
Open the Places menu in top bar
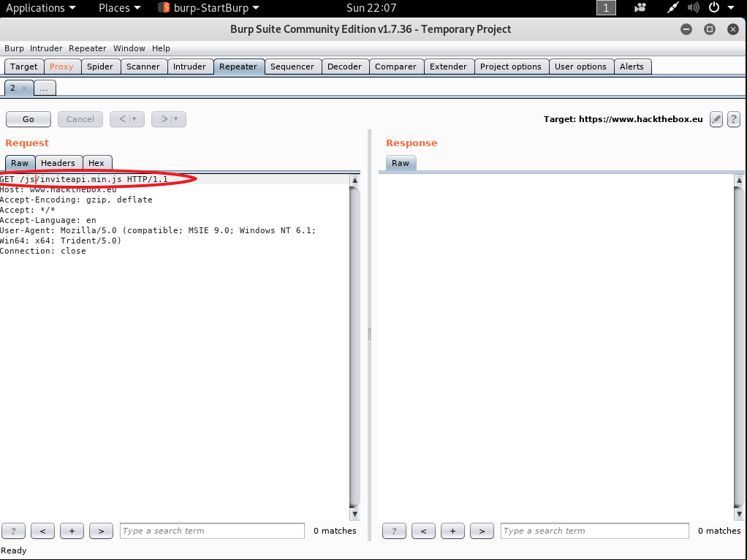point(119,8)
